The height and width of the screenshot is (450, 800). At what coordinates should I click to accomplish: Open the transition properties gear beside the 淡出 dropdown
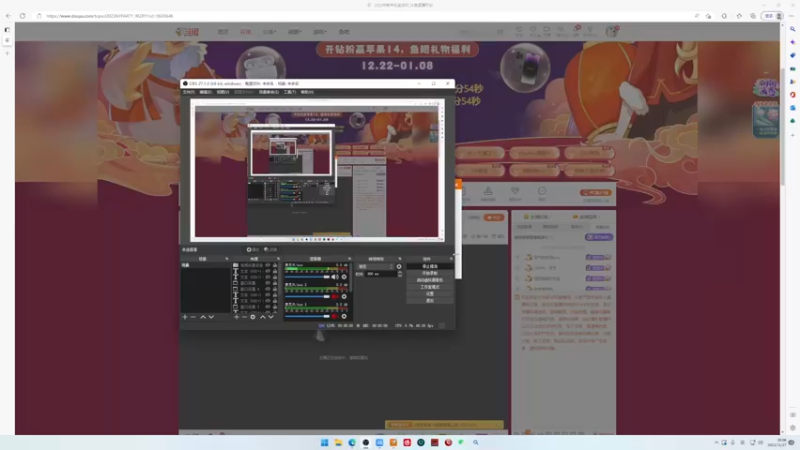[x=399, y=266]
